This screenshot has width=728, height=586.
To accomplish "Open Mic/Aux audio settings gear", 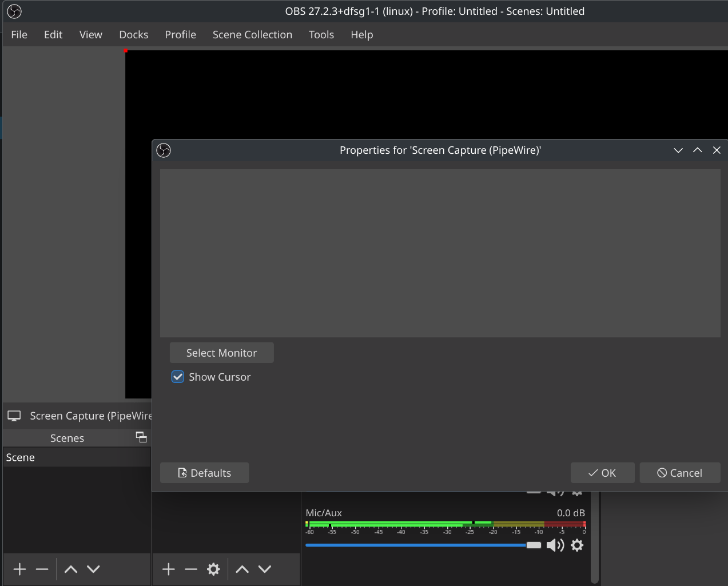I will pos(578,545).
